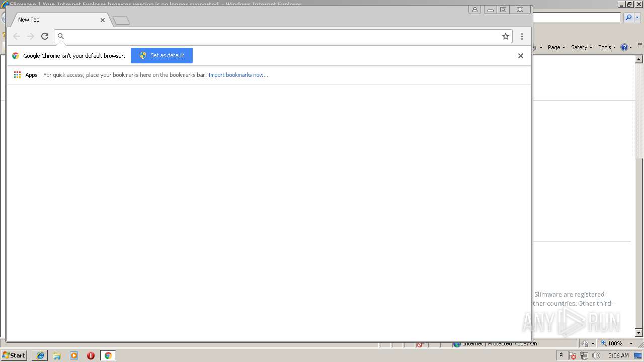Click IE scrollbar up arrow
Viewport: 644px width, 362px height.
coord(639,59)
